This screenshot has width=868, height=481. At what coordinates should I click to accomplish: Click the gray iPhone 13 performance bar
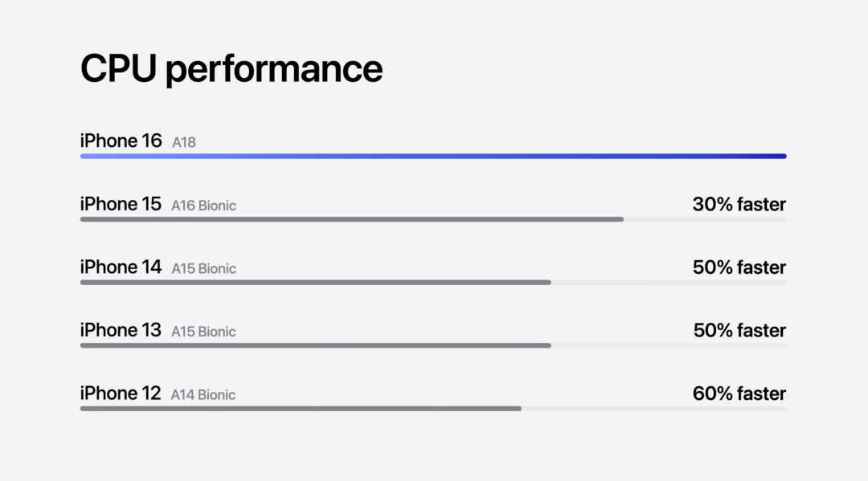(315, 345)
